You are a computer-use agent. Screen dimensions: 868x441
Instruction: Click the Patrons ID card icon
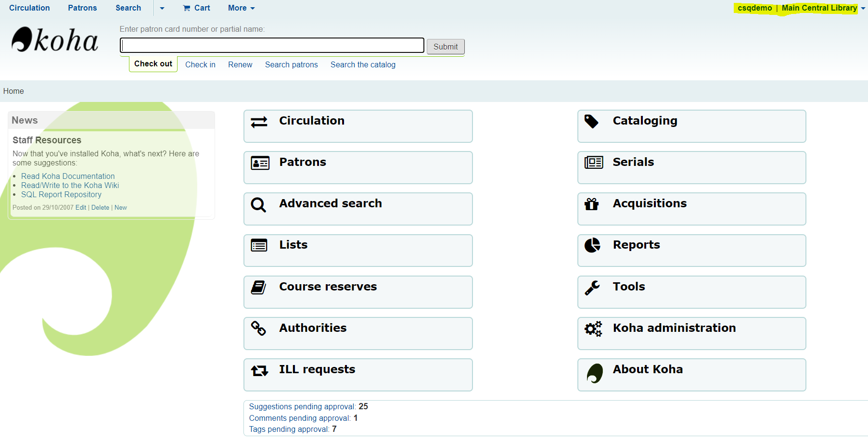click(260, 164)
